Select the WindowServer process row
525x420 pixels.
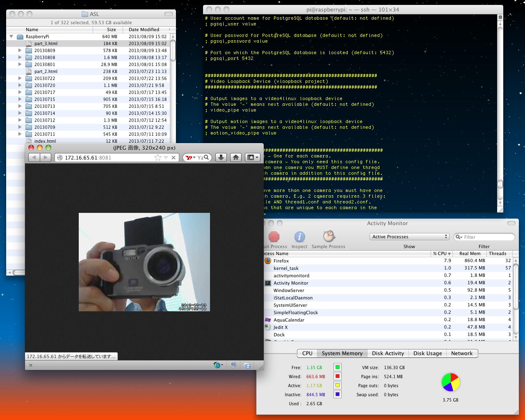(x=388, y=290)
